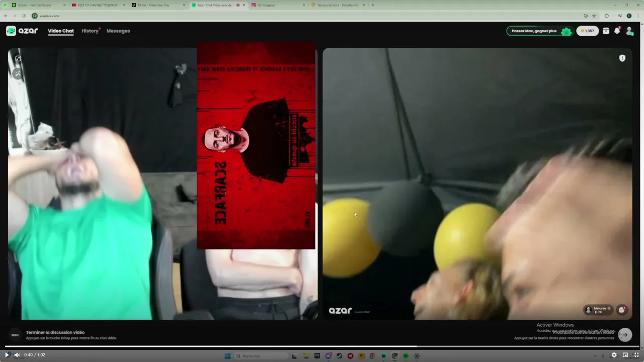The width and height of the screenshot is (644, 362).
Task: Open a new browser tab
Action: [x=372, y=5]
